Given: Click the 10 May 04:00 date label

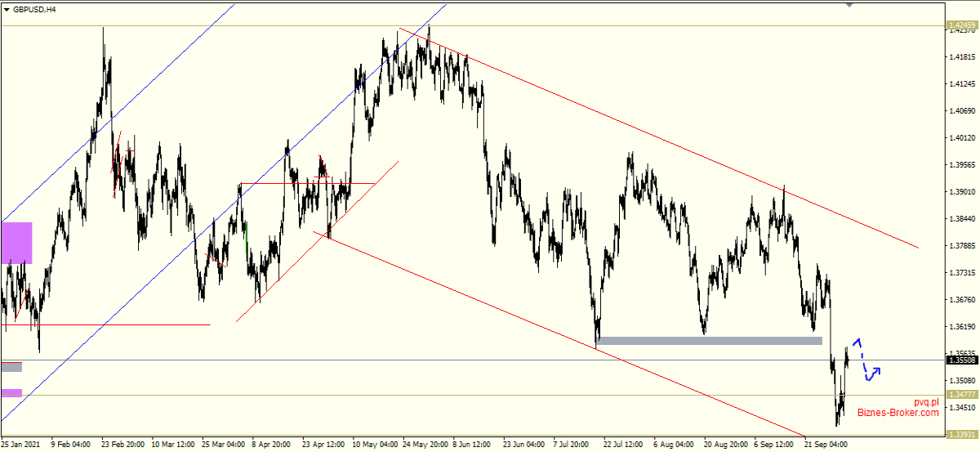Looking at the screenshot, I should tap(375, 445).
